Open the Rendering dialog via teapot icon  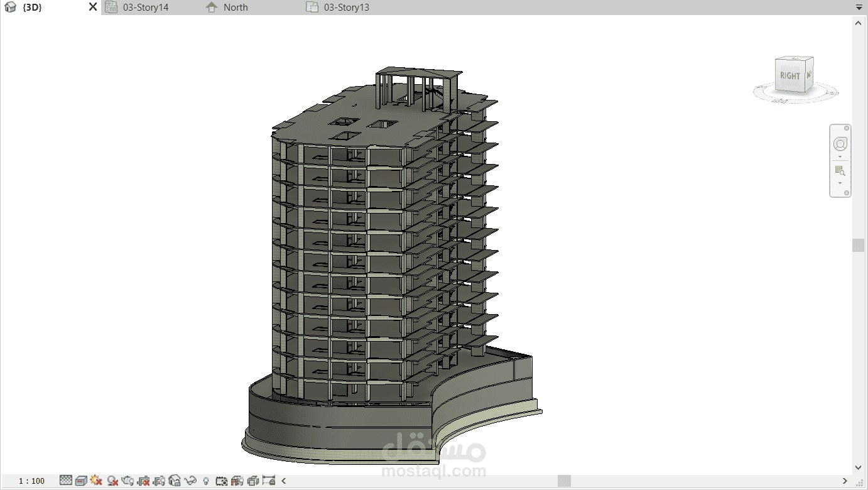point(127,481)
